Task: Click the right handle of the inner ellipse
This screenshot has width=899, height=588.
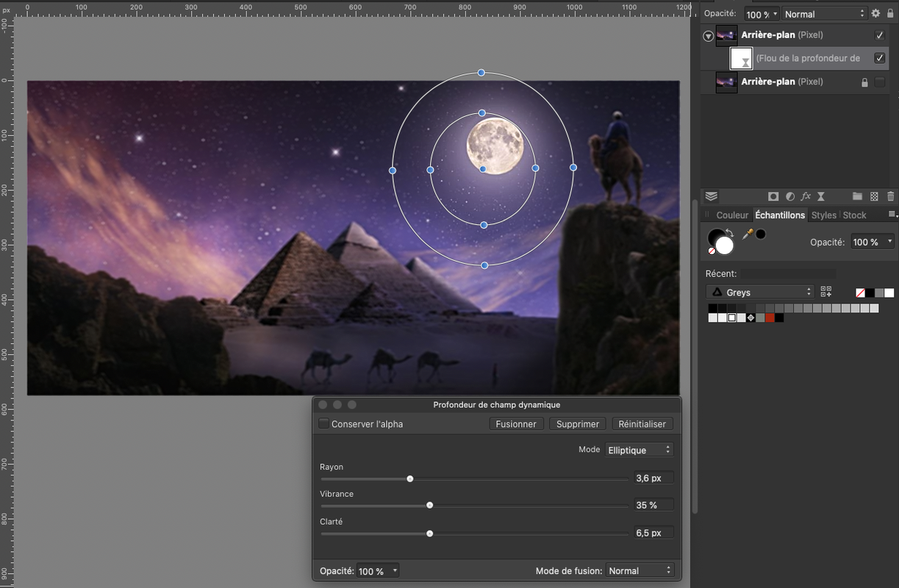Action: coord(535,168)
